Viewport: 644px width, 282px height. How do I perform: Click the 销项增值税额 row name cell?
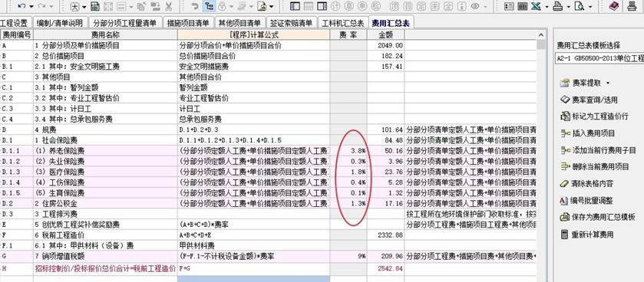(x=106, y=257)
